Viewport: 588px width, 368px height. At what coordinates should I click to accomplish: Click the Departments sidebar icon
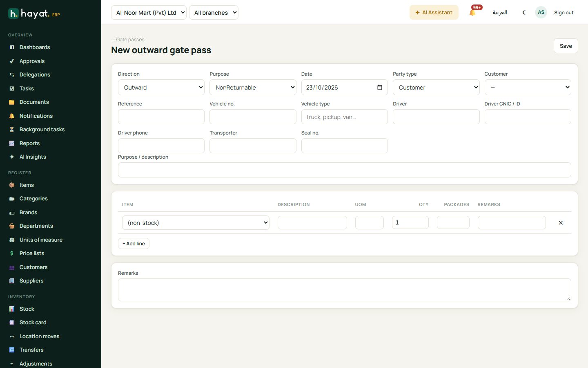click(x=12, y=226)
